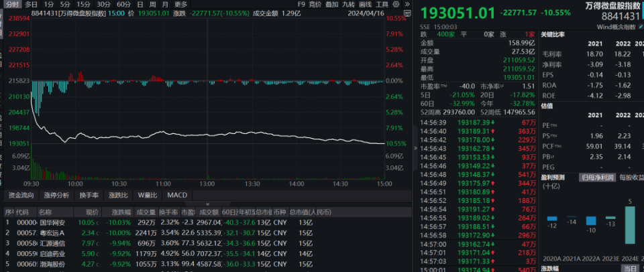The image size is (644, 272).
Task: Open the 涨停分析 limit-up analysis tab
Action: pos(56,195)
